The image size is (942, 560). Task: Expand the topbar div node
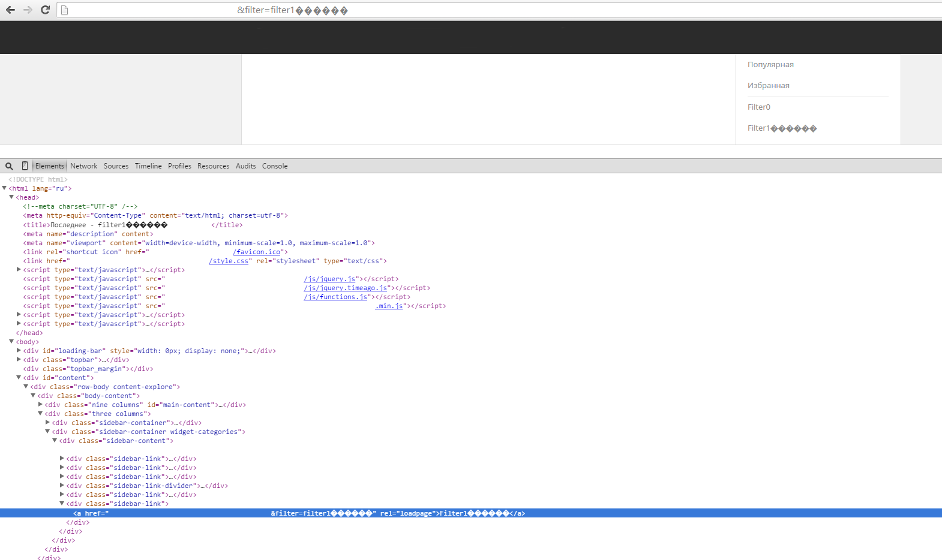(19, 360)
